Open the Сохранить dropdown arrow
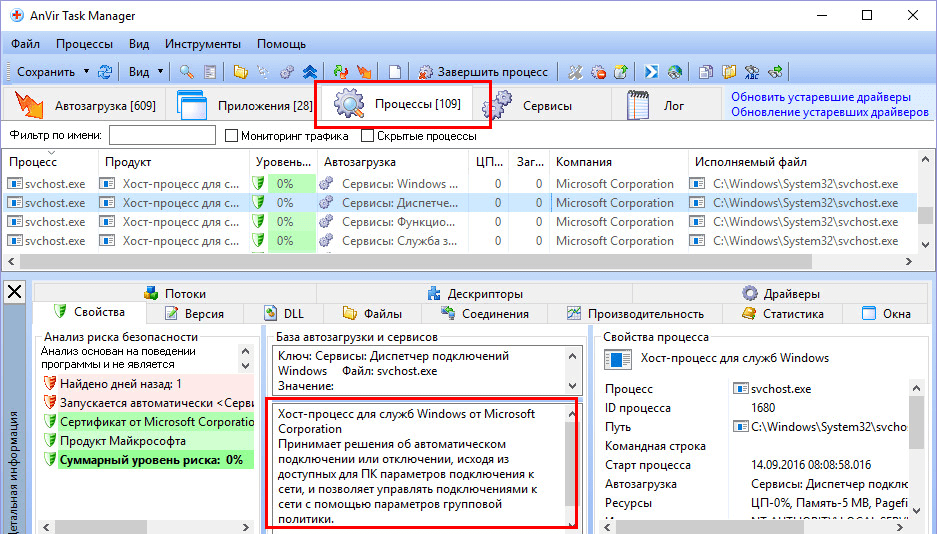937x534 pixels. point(86,72)
